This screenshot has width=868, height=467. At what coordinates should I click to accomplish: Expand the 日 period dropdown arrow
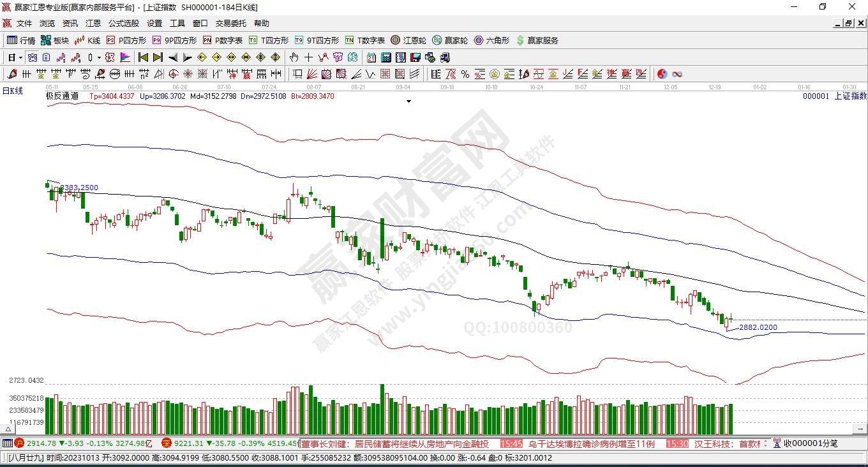click(20, 57)
